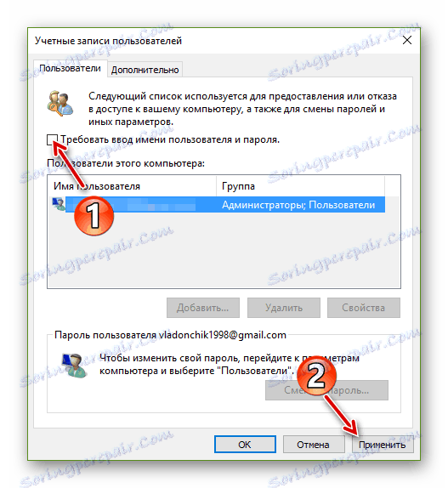The height and width of the screenshot is (488, 448).
Task: Sort by the 'Имя пользователя' column header
Action: point(132,186)
